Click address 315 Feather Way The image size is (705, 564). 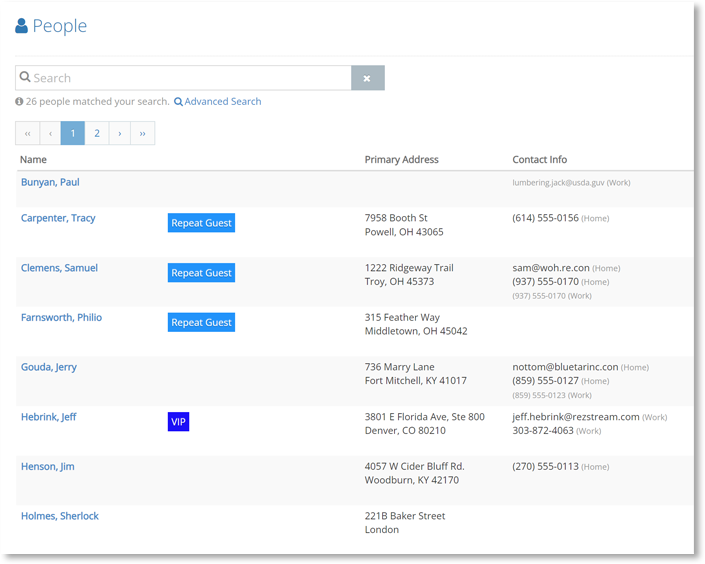[402, 318]
